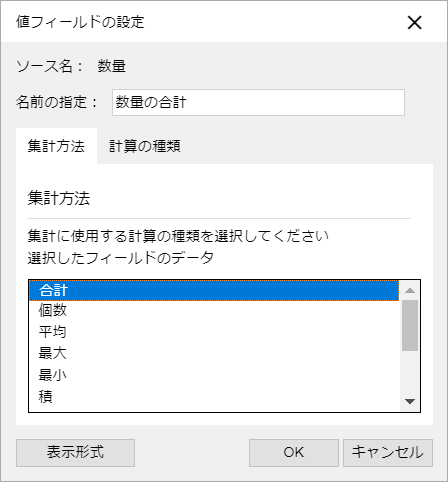Select the 集計方法 tab

point(56,146)
